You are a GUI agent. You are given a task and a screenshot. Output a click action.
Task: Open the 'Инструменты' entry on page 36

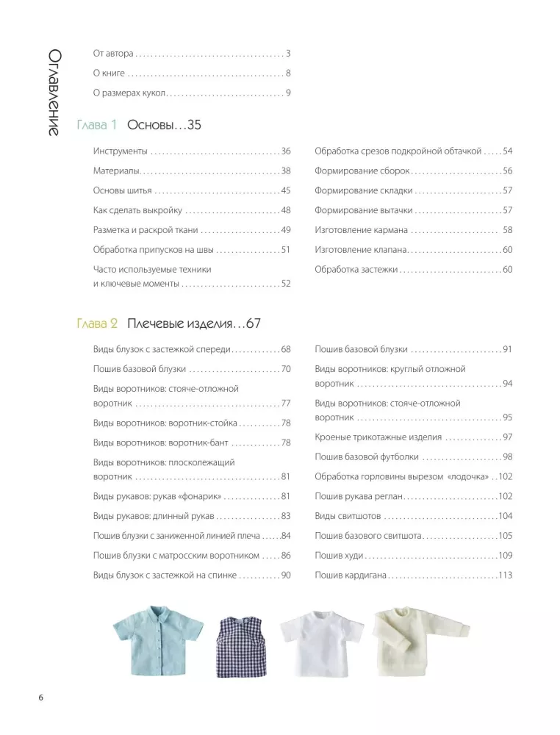(192, 151)
